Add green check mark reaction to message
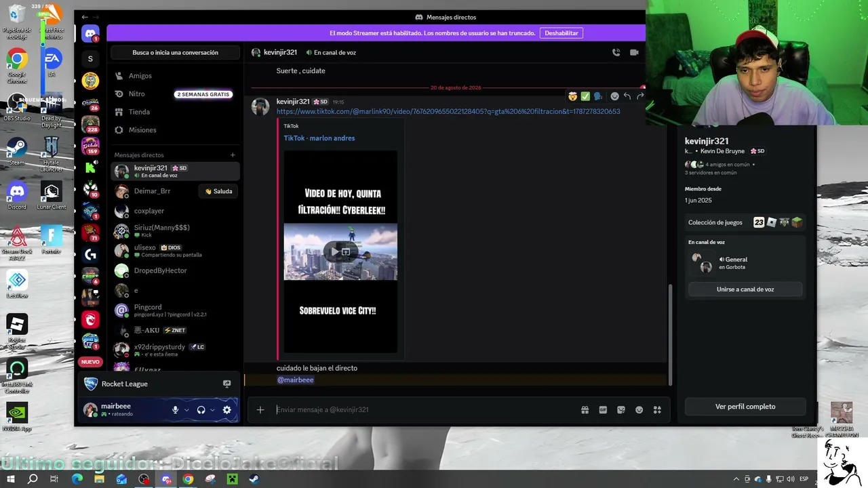868x488 pixels. 585,96
